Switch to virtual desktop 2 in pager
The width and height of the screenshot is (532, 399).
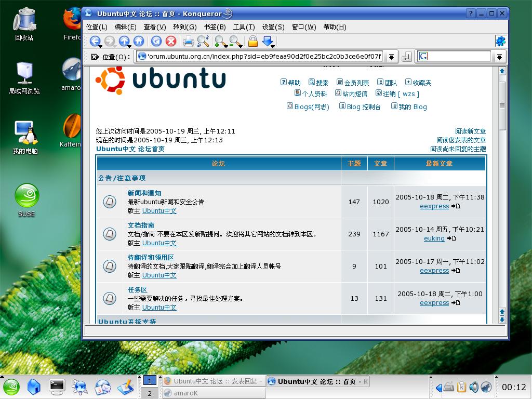(x=149, y=394)
